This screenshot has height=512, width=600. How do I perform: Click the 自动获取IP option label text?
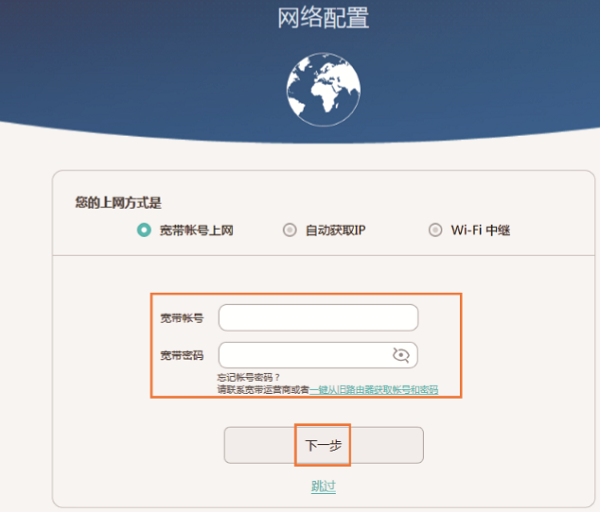coord(335,230)
